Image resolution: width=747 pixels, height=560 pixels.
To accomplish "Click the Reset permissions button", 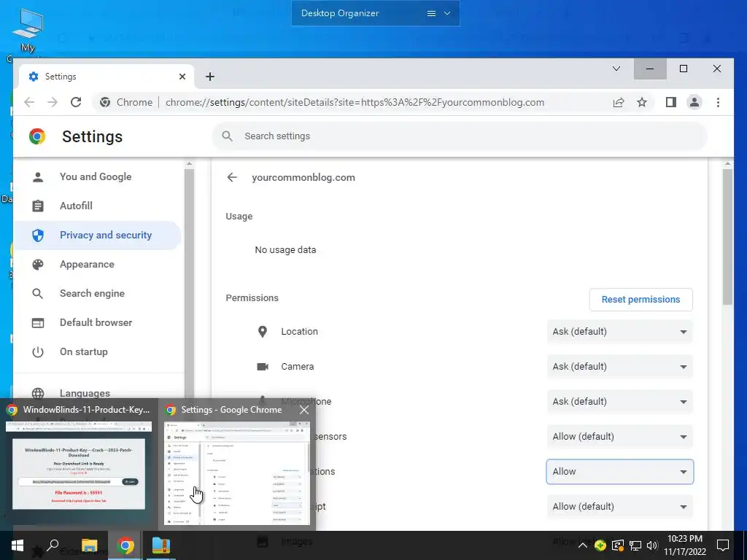I will [640, 300].
